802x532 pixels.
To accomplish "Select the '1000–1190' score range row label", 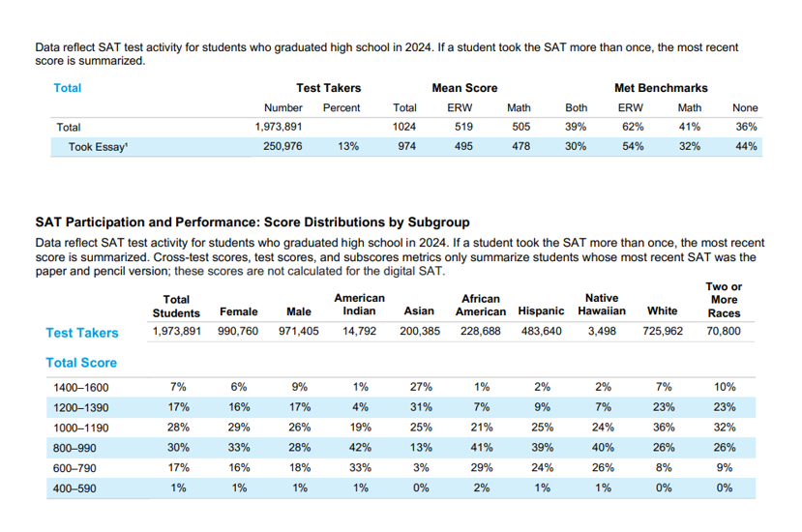I will point(81,429).
